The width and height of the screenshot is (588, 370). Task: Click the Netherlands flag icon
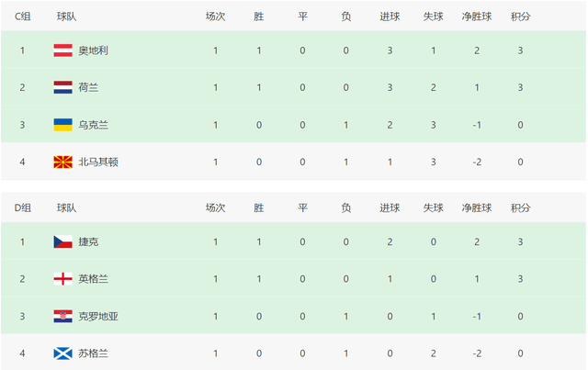[62, 87]
